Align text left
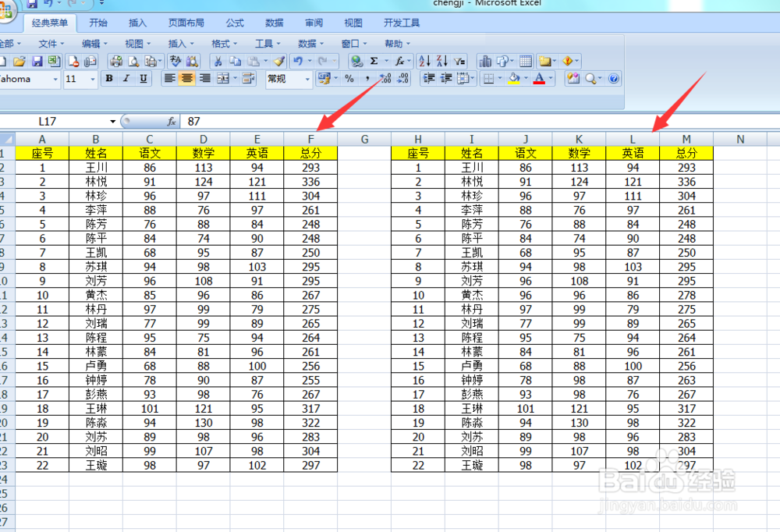This screenshot has width=780, height=532. [169, 79]
